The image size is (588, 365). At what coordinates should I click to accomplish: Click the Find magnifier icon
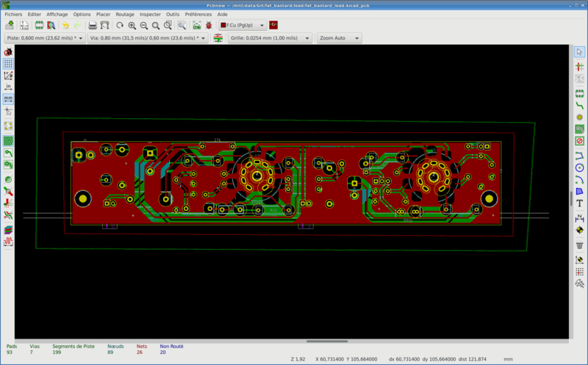tap(182, 25)
